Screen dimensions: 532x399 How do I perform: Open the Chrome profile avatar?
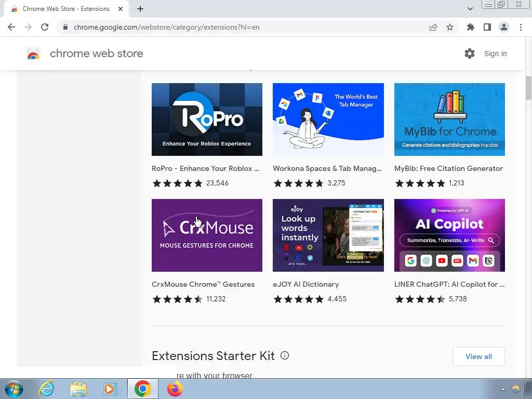coord(504,27)
